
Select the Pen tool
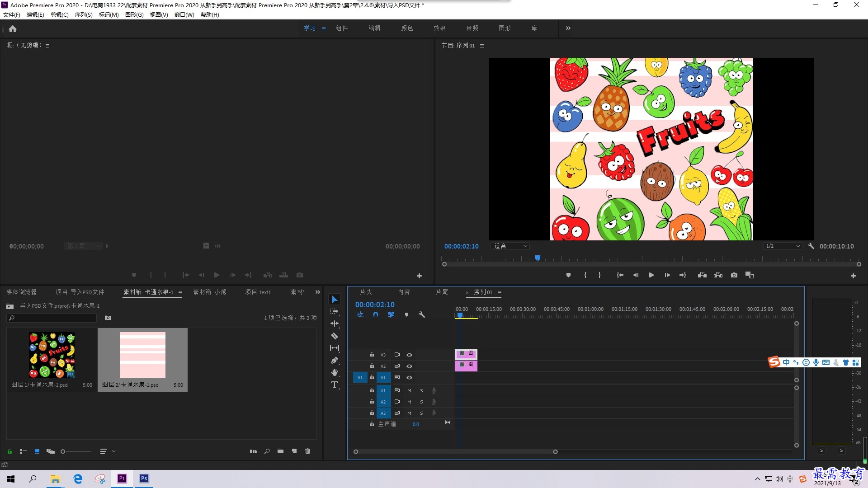point(335,360)
